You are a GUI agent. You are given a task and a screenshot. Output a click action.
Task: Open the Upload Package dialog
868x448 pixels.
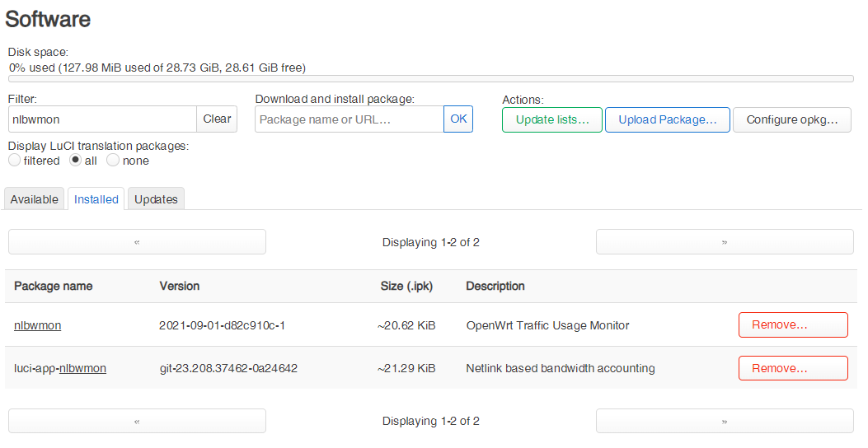click(x=668, y=120)
